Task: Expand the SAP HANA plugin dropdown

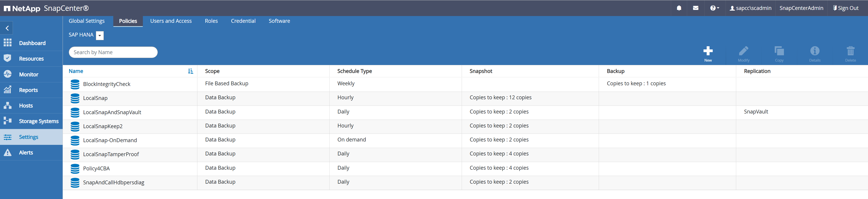Action: pyautogui.click(x=100, y=36)
